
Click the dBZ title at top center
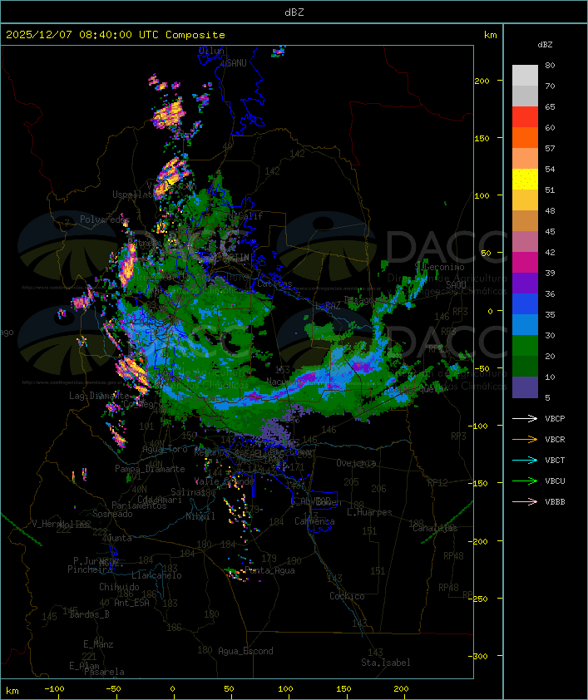[294, 12]
